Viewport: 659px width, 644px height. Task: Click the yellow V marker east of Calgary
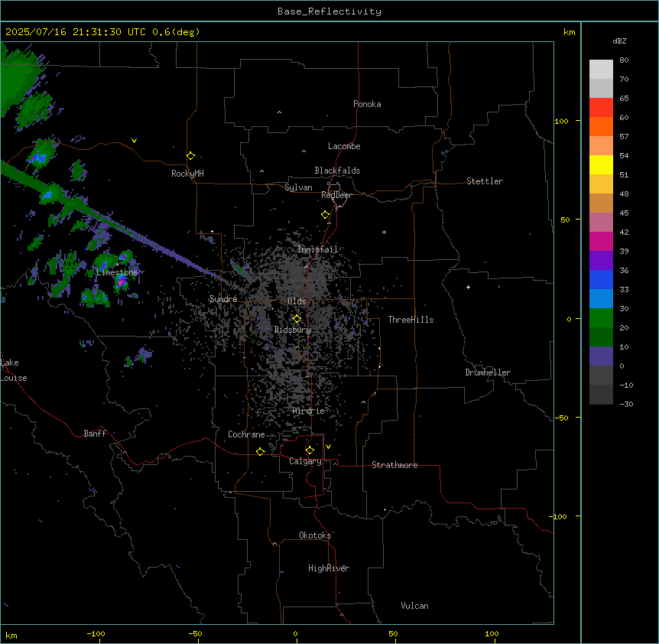pyautogui.click(x=328, y=447)
